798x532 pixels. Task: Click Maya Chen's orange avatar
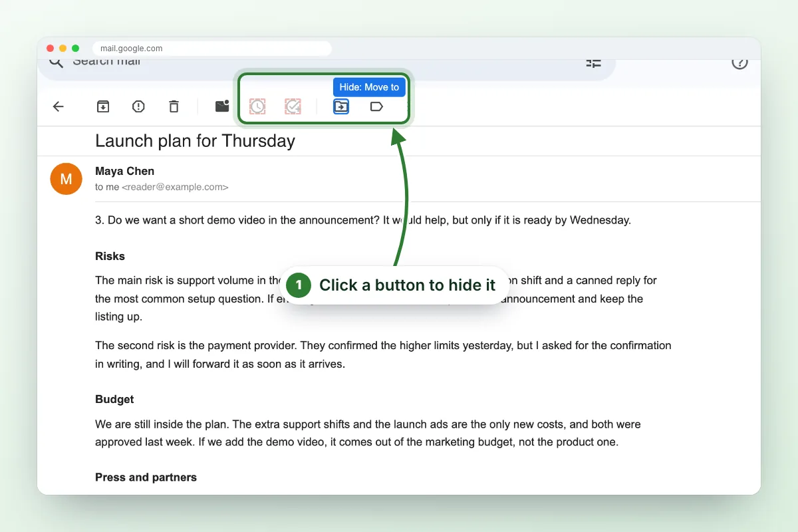[x=66, y=179]
